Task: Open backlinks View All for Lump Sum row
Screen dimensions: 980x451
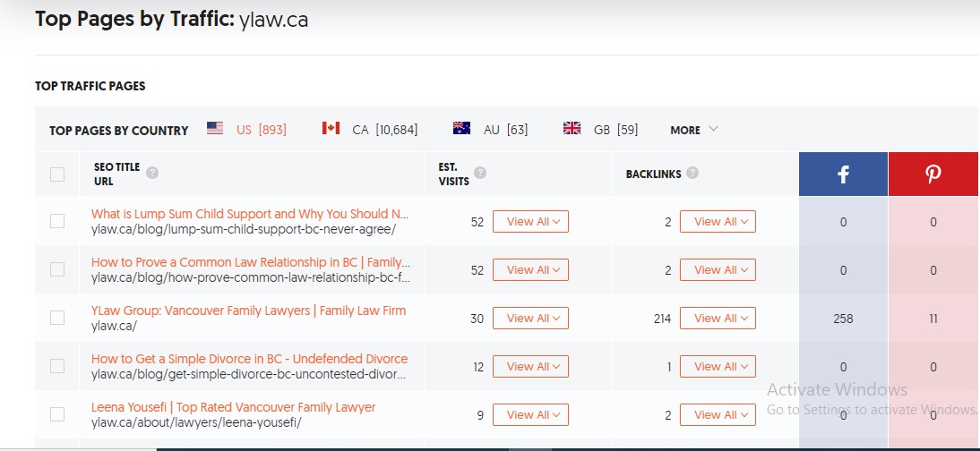Action: 718,221
